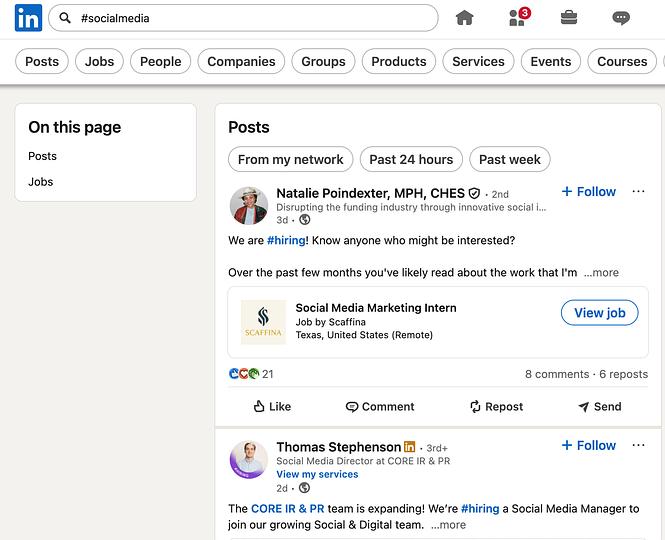Toggle the Past 24 hours filter
The width and height of the screenshot is (665, 540).
[411, 159]
